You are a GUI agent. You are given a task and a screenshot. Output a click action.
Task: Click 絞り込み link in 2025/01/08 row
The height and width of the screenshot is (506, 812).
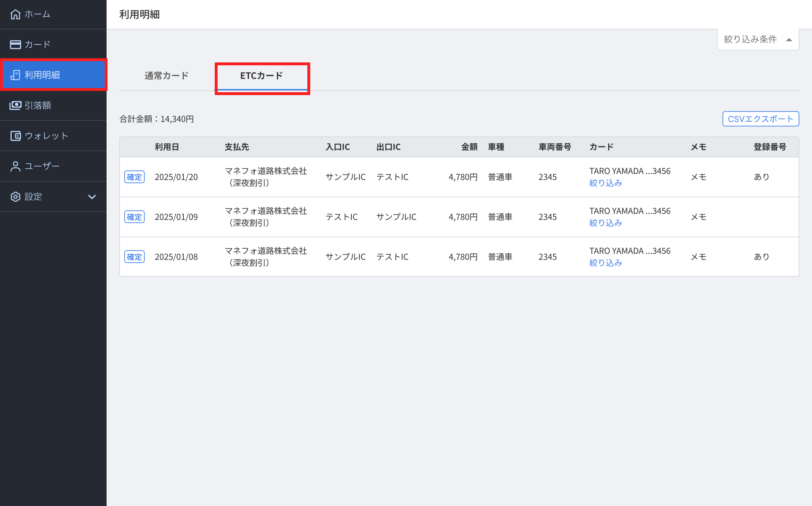click(x=605, y=263)
